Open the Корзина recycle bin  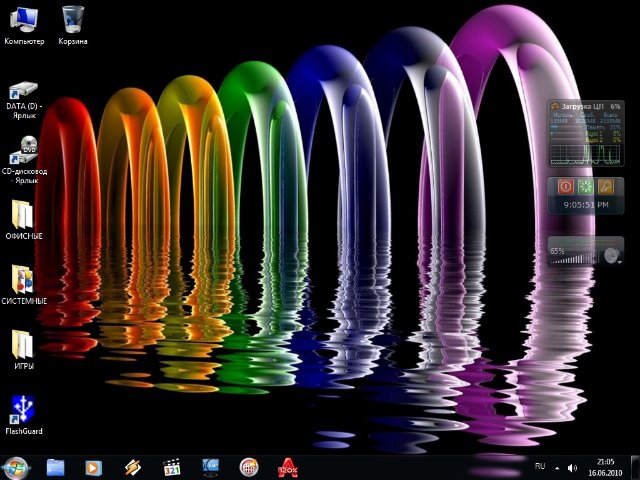pyautogui.click(x=73, y=19)
